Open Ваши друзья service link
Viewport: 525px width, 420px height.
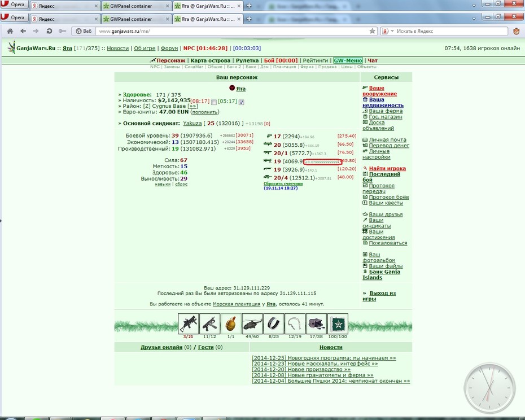(x=386, y=215)
